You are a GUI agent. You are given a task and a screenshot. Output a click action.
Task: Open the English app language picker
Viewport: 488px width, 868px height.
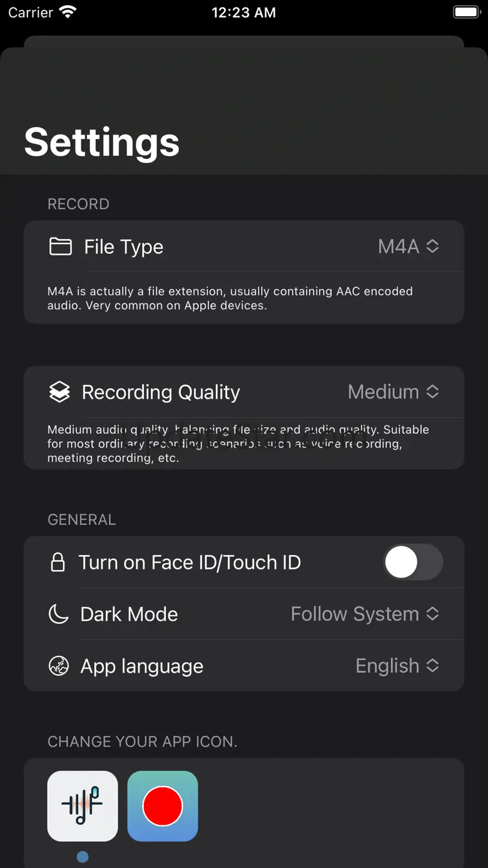(397, 666)
